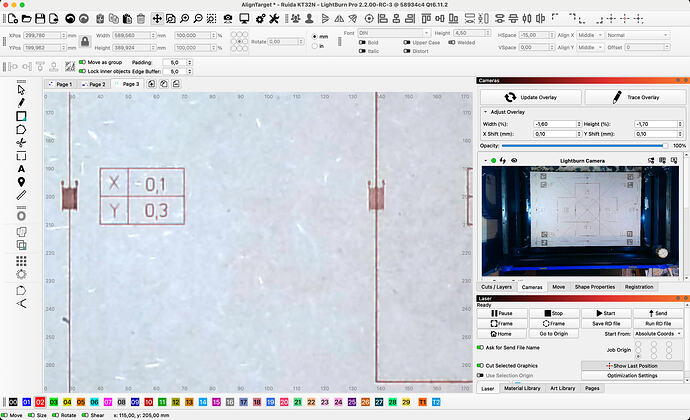This screenshot has width=690, height=420.
Task: Click the Optimization Settings button
Action: (632, 376)
